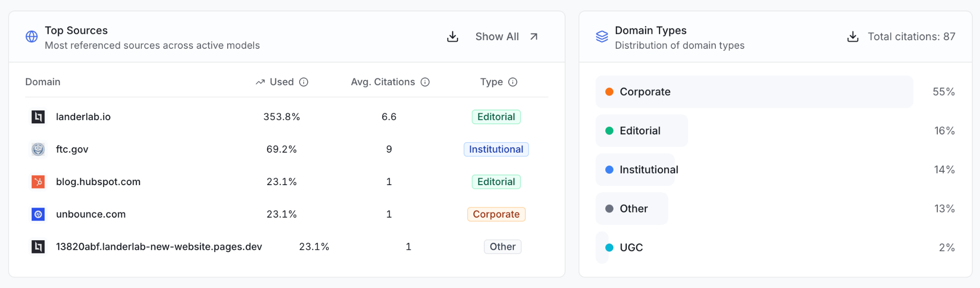Sort by the Avg. Citations column header
This screenshot has height=288, width=980.
[x=383, y=82]
